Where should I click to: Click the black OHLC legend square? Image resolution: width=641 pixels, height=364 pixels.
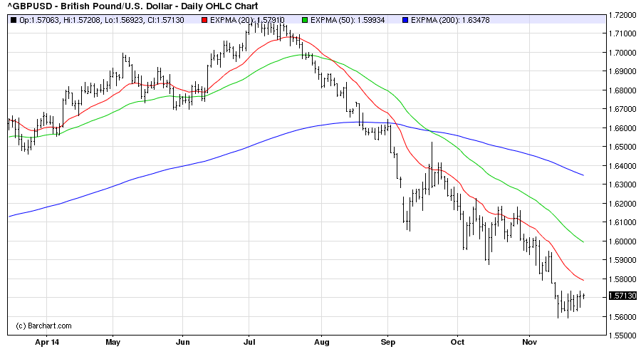(14, 19)
